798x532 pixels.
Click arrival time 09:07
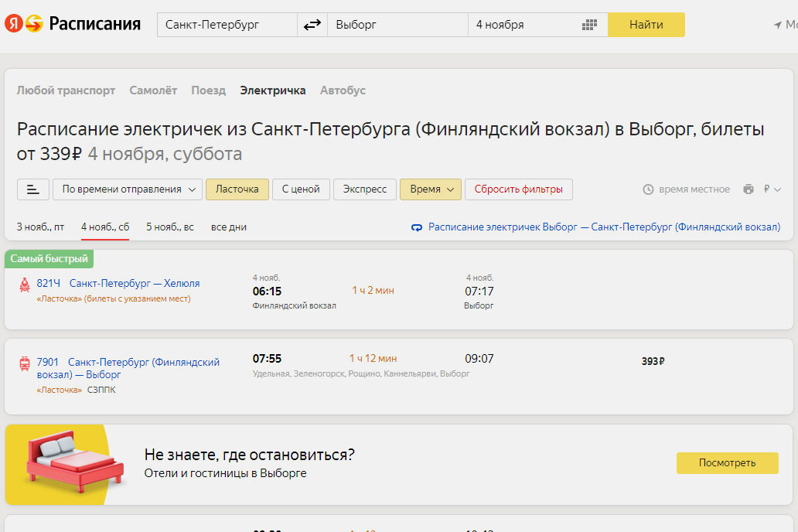[479, 358]
